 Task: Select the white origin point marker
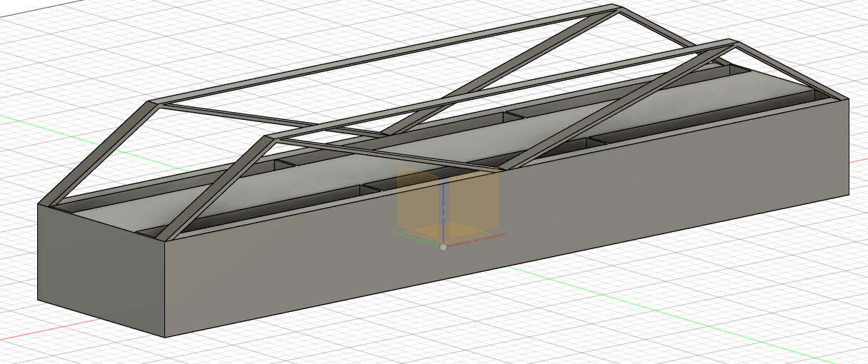click(x=443, y=247)
